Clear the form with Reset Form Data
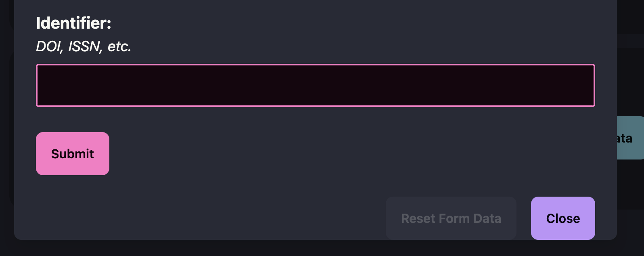 (451, 218)
